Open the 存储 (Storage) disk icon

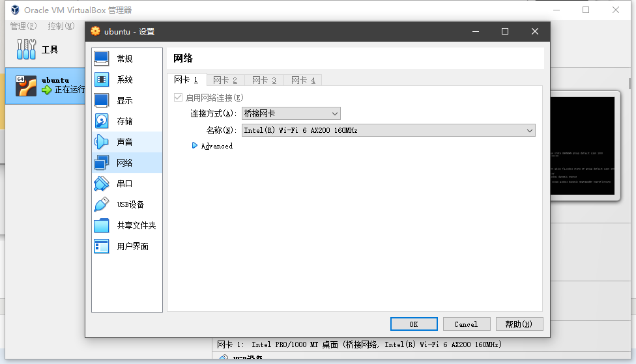pyautogui.click(x=102, y=121)
